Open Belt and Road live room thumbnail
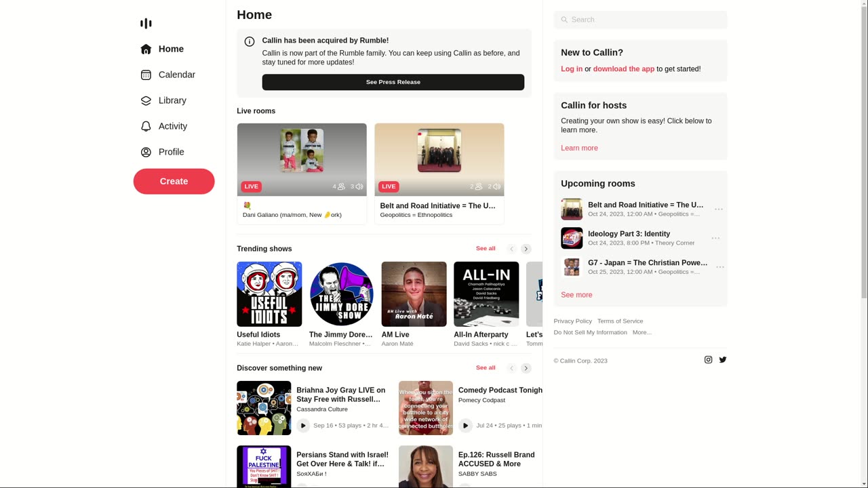 (x=439, y=159)
